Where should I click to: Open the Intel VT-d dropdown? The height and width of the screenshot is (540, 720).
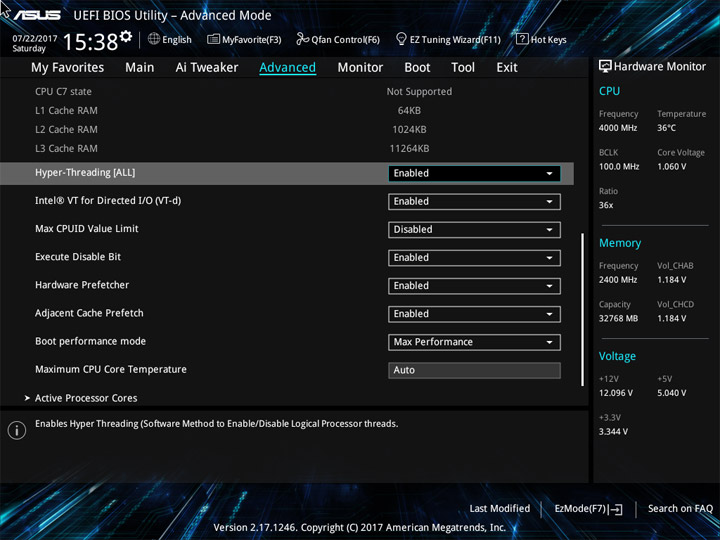click(474, 202)
